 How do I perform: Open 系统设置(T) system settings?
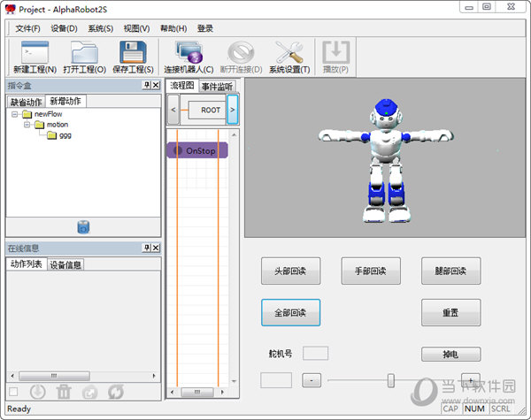[x=289, y=57]
